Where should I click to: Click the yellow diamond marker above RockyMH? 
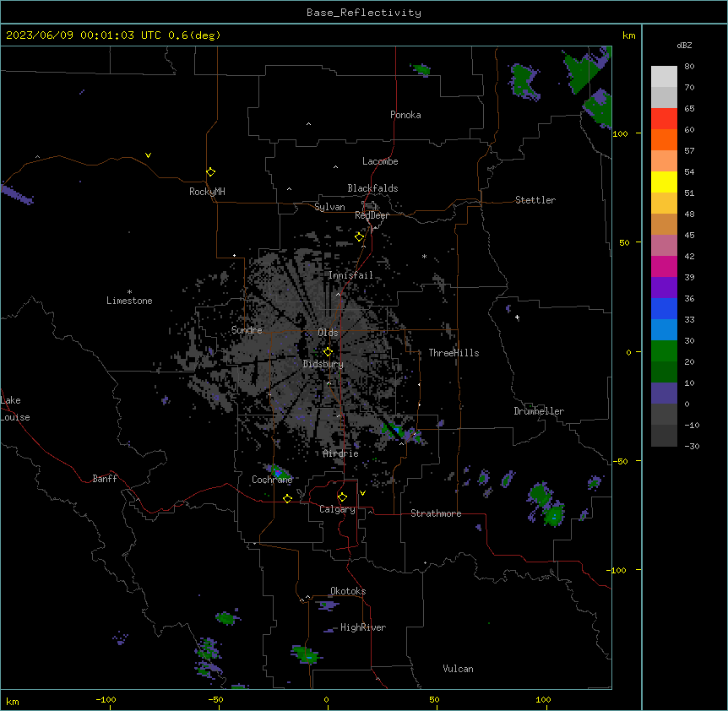point(210,171)
